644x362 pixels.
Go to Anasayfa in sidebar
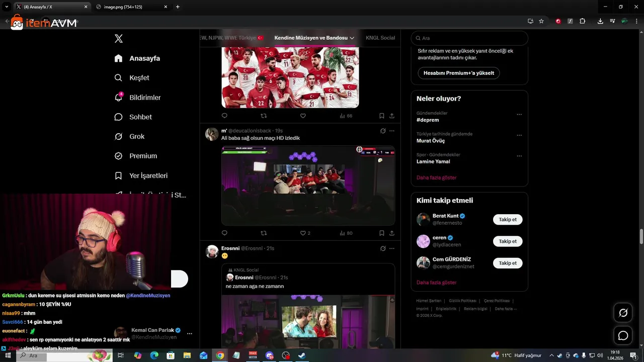(x=137, y=58)
